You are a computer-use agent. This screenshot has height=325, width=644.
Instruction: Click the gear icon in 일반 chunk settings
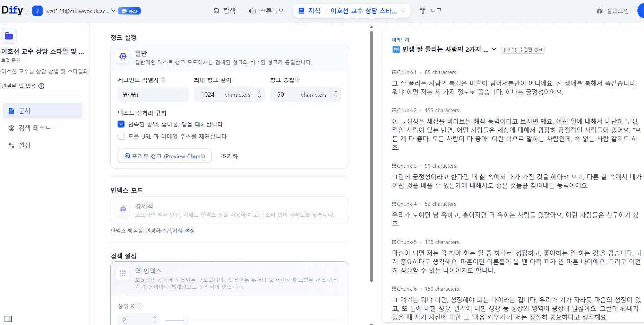click(123, 56)
